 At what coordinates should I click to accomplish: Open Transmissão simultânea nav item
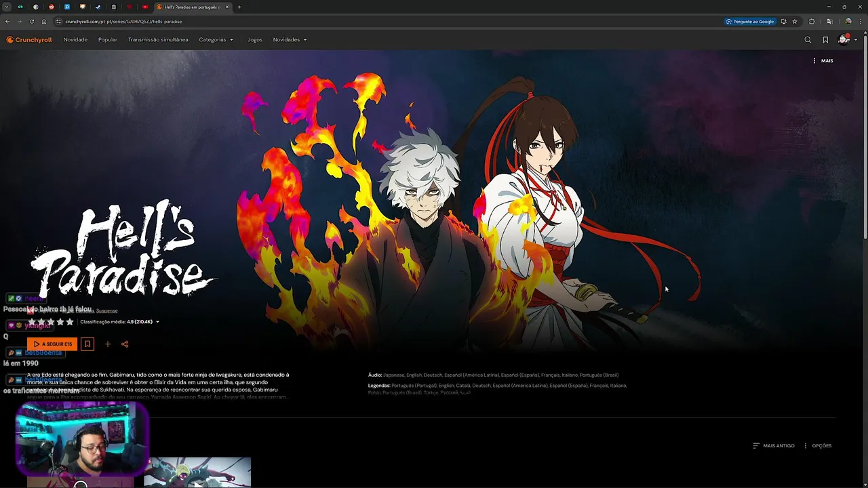tap(158, 40)
